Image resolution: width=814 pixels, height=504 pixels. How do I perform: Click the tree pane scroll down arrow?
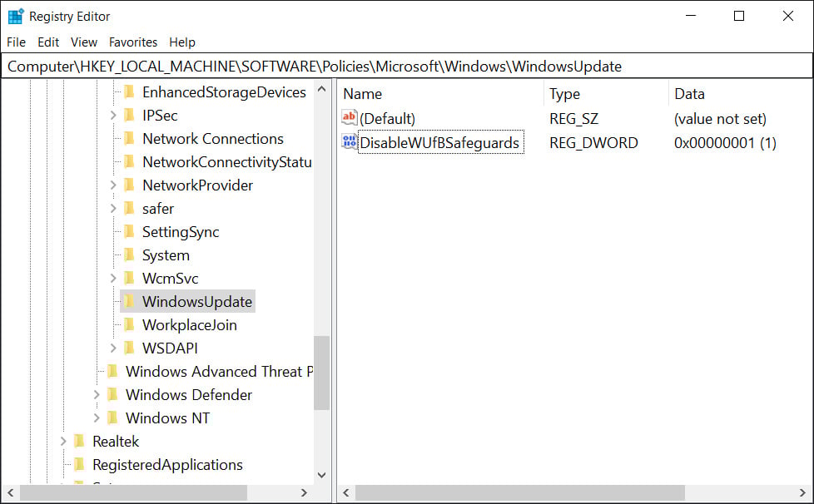322,475
